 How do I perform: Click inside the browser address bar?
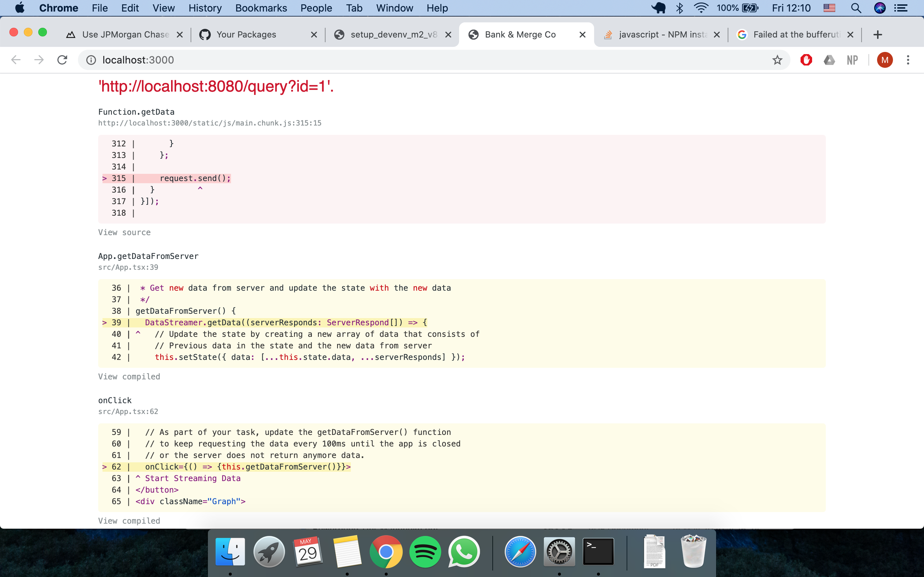267,60
